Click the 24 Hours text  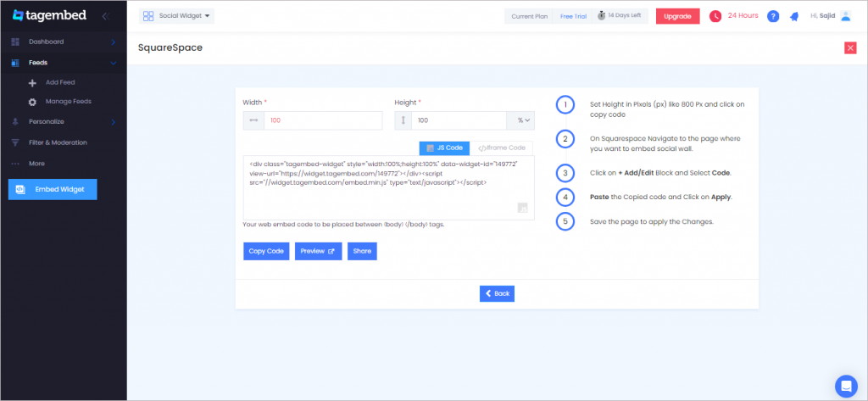click(x=743, y=15)
